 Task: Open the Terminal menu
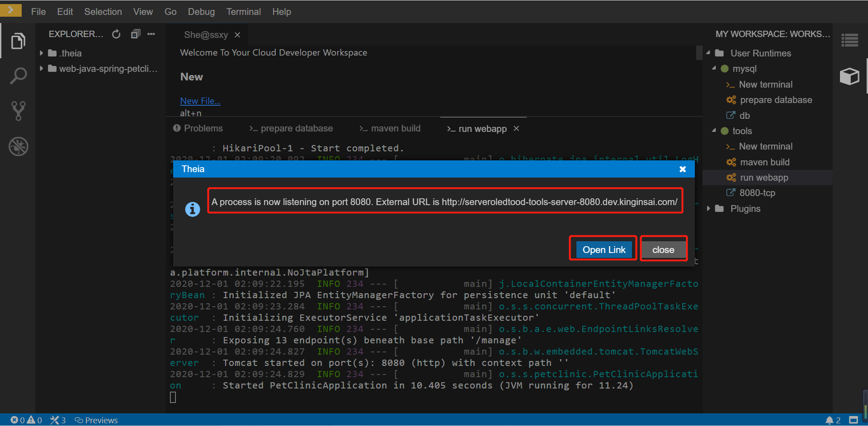(x=244, y=12)
